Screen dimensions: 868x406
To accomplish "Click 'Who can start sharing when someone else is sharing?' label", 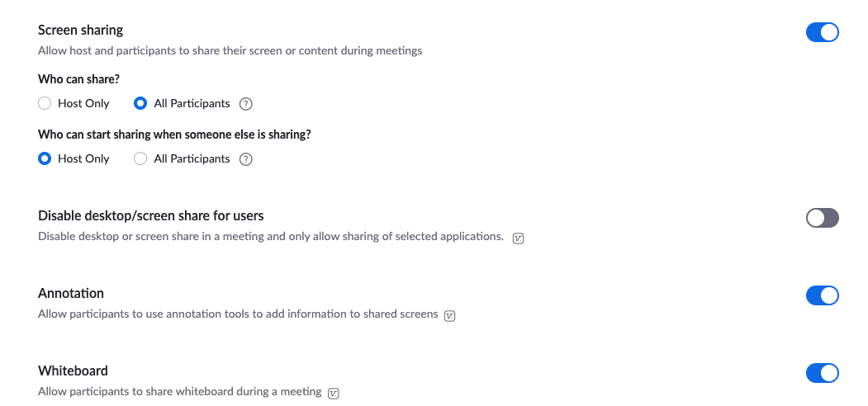I will [x=180, y=134].
